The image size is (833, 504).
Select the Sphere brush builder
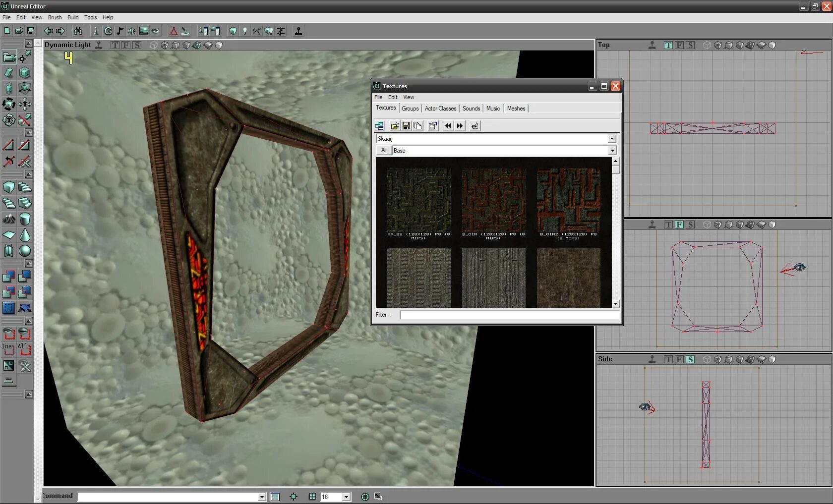[25, 250]
